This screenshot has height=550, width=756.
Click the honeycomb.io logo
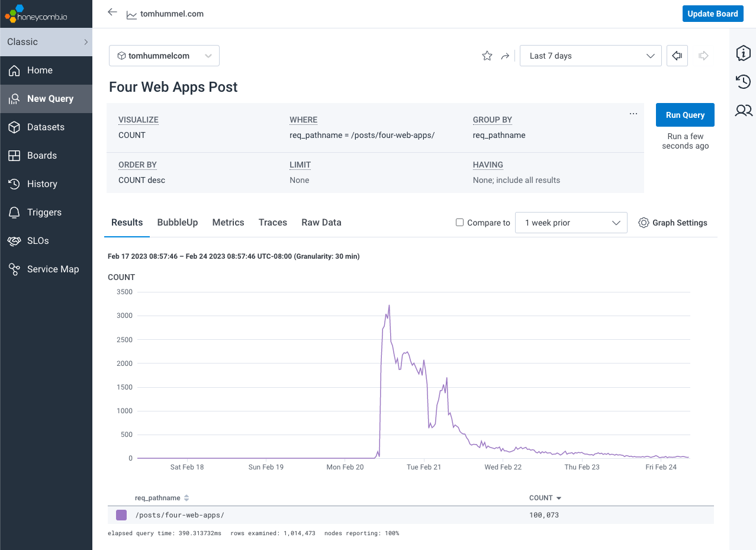pos(36,14)
